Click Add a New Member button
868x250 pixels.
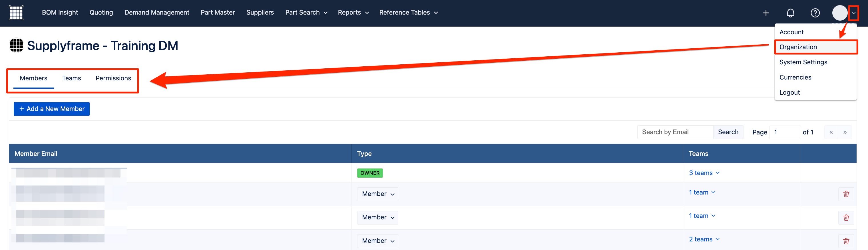[x=52, y=109]
